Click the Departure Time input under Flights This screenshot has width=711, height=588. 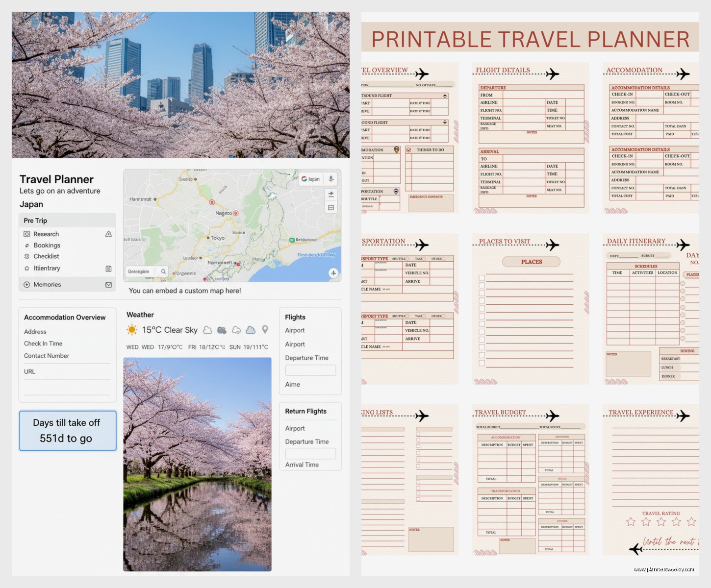click(x=310, y=370)
